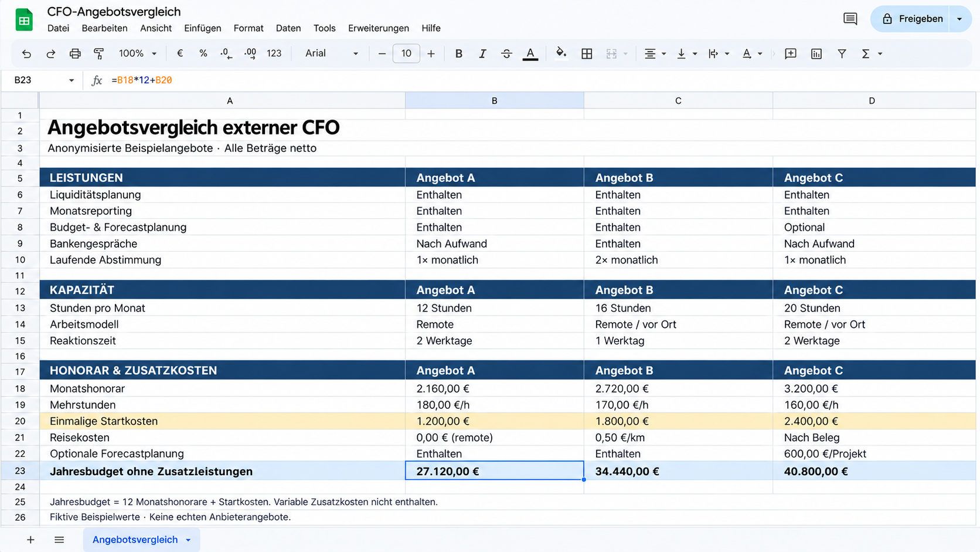980x552 pixels.
Task: Show all sheets list button
Action: [59, 540]
